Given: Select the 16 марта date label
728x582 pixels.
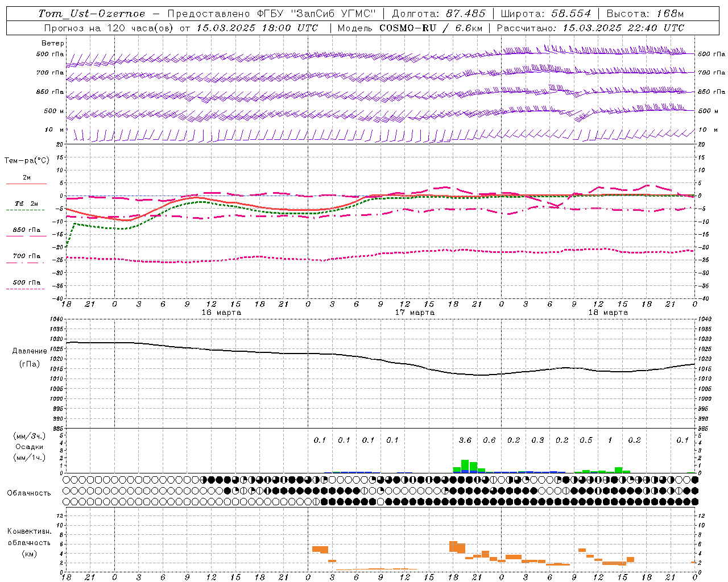Looking at the screenshot, I should coord(221,313).
